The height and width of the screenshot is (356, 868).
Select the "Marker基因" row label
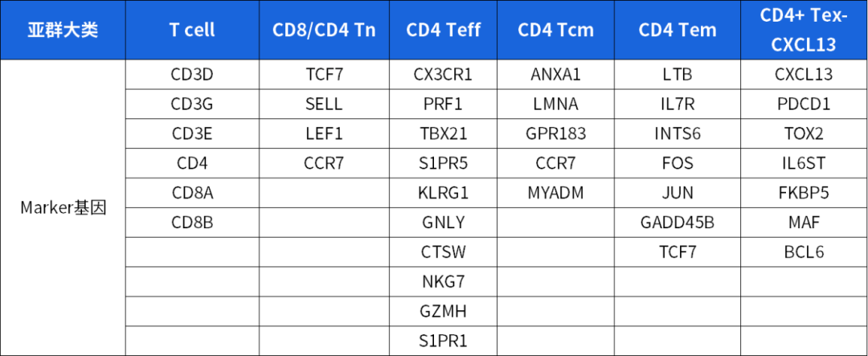[x=63, y=207]
